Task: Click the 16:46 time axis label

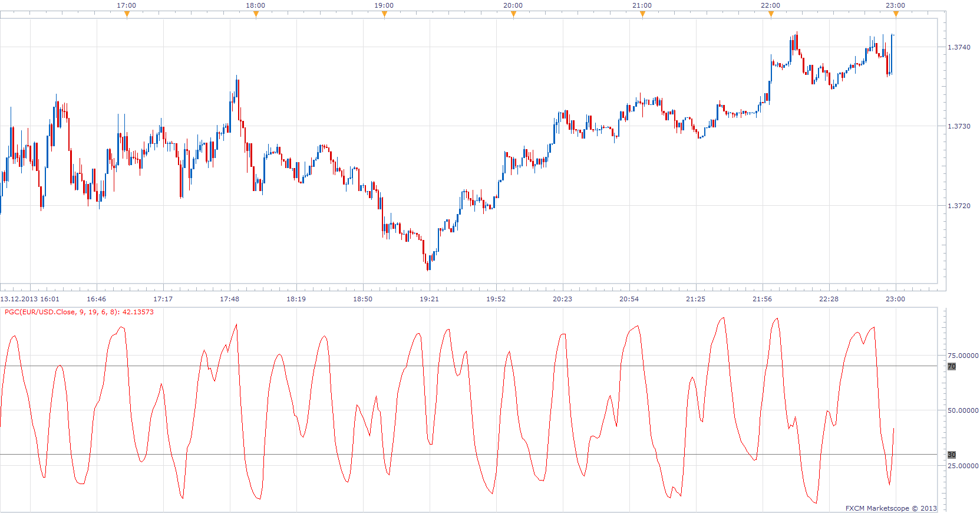Action: [x=97, y=299]
